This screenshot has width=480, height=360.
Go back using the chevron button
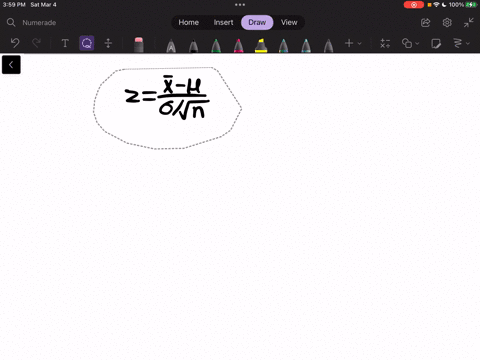click(11, 65)
